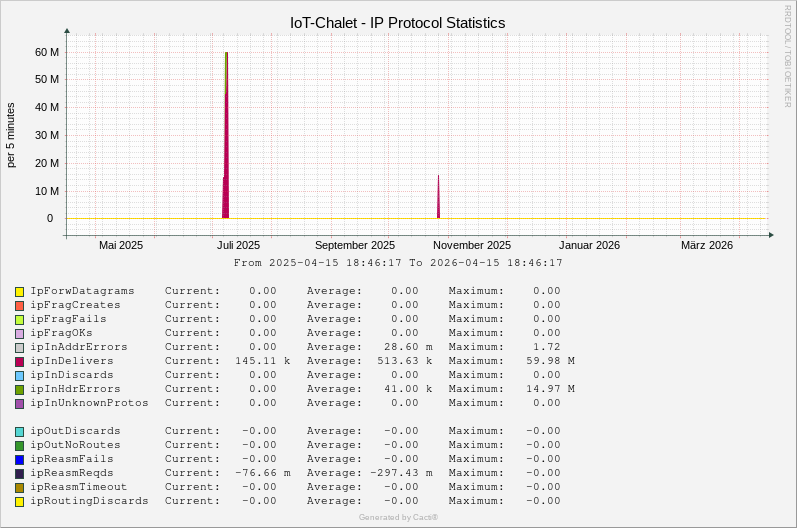Click the graph title IoT-Chalet IP Protocol Statistics
The image size is (797, 528).
[x=397, y=22]
